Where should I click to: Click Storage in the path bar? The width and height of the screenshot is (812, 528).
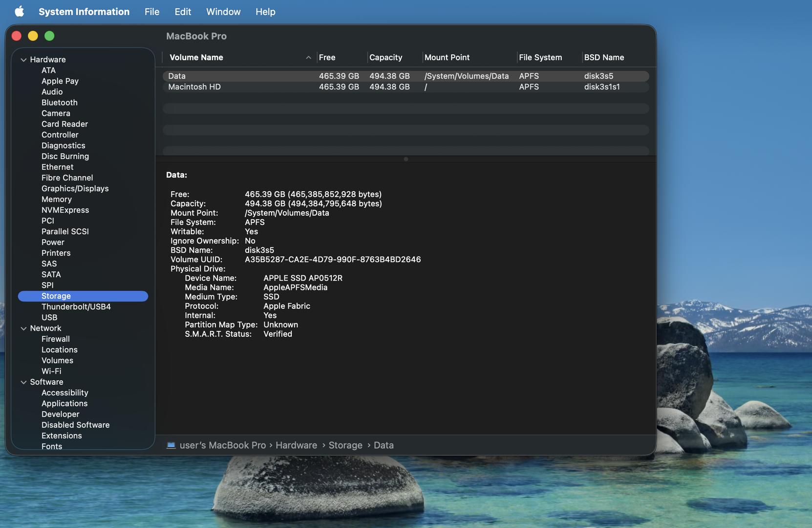tap(345, 445)
